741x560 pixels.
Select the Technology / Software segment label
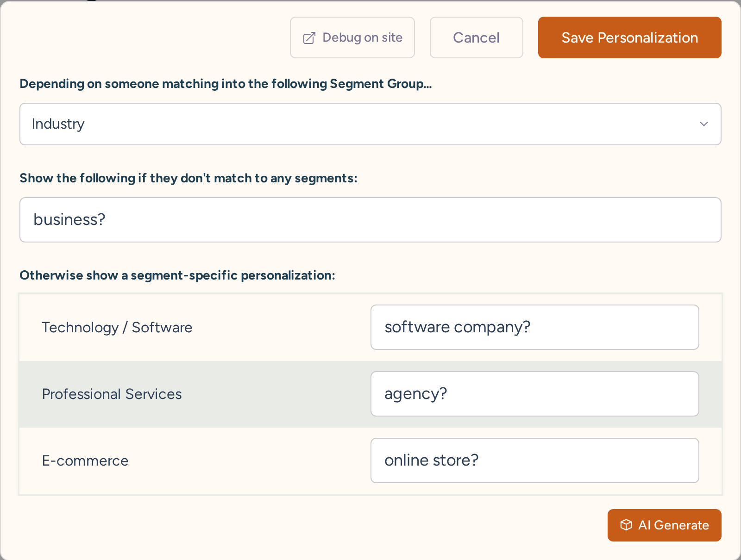point(117,328)
